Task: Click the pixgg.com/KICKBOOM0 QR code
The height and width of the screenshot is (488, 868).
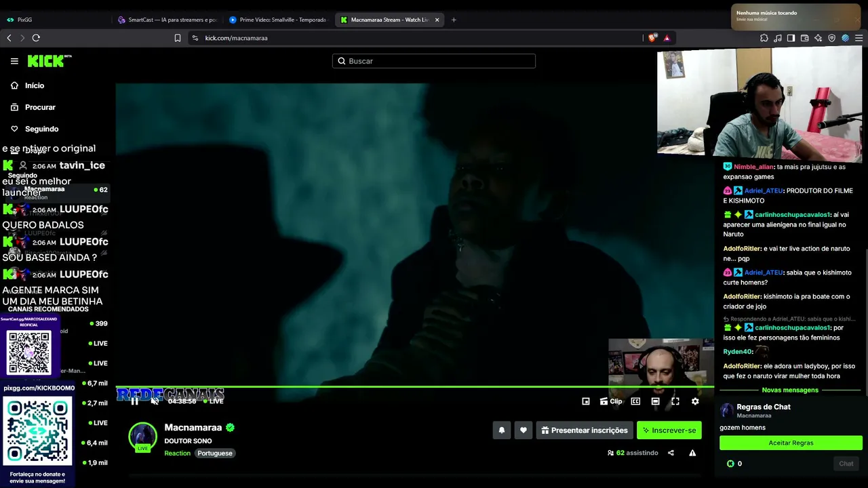Action: pos(37,432)
